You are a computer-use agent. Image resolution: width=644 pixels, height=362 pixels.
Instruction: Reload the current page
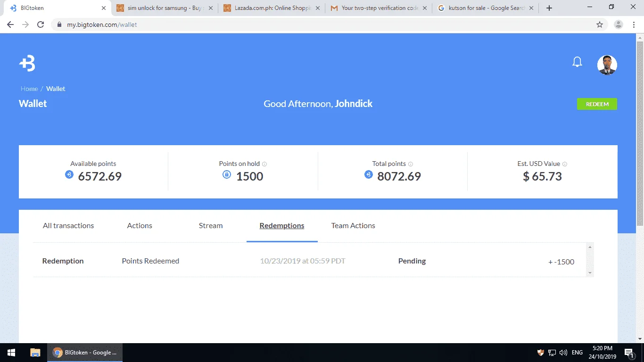click(x=41, y=25)
